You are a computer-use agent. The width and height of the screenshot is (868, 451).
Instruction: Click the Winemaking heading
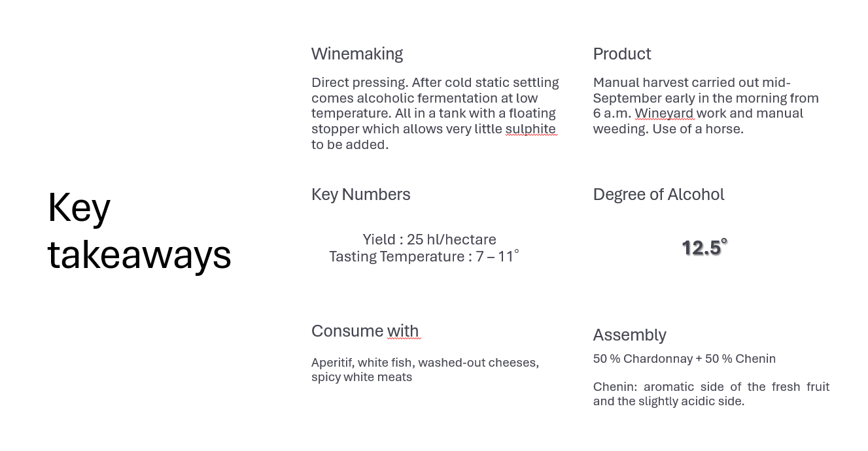click(357, 54)
